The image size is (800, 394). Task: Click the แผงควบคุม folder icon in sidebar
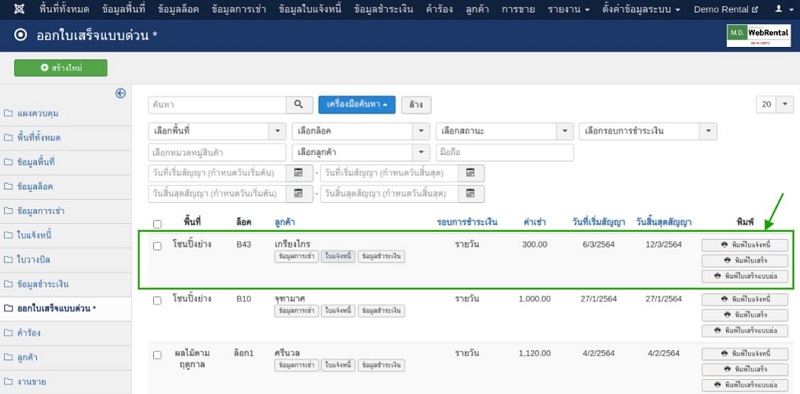click(x=8, y=113)
